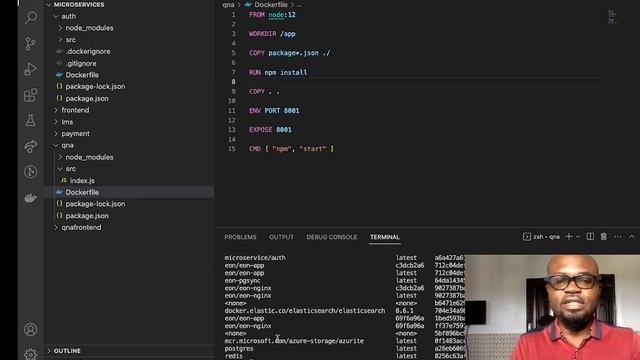This screenshot has width=640, height=360.
Task: Click the WORKDIR /app line
Action: pos(272,34)
